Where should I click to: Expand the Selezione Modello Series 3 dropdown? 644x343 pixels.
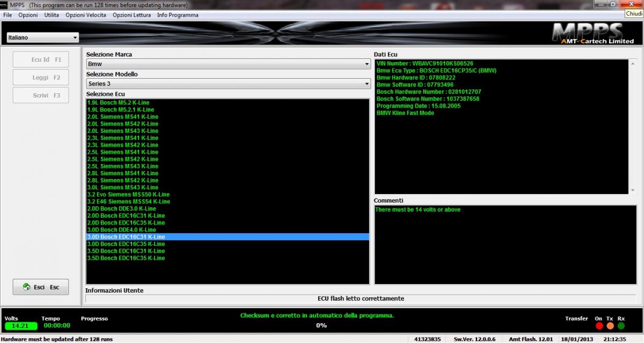point(228,84)
